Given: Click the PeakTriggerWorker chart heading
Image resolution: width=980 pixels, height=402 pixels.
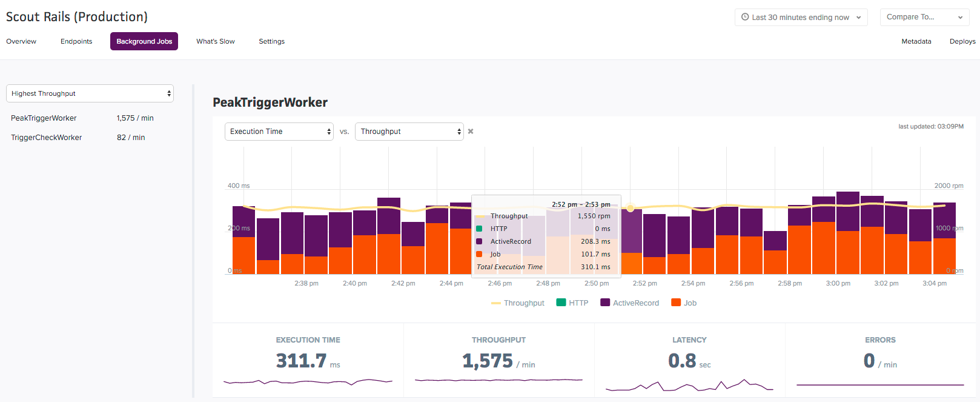Looking at the screenshot, I should coord(270,102).
